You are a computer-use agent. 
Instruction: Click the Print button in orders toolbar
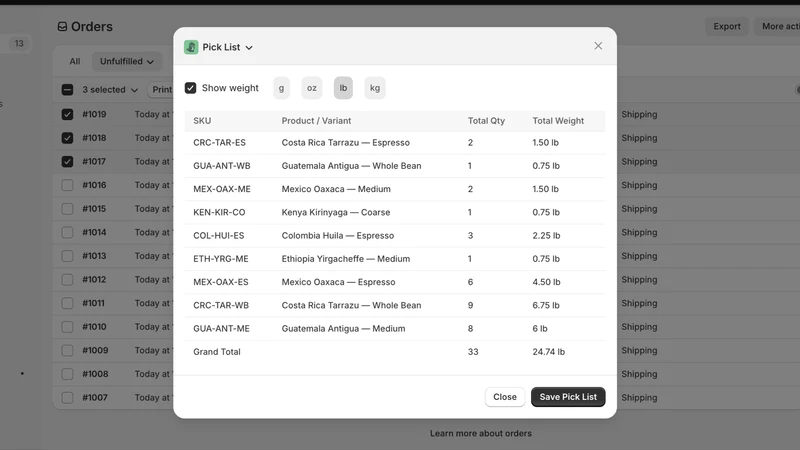161,90
